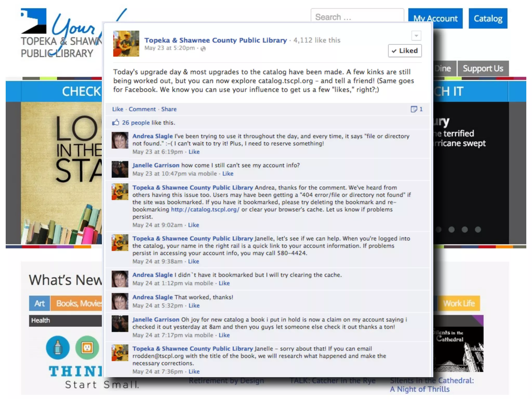Select the second-to-last carousel dot
This screenshot has height=399, width=532.
click(x=465, y=229)
